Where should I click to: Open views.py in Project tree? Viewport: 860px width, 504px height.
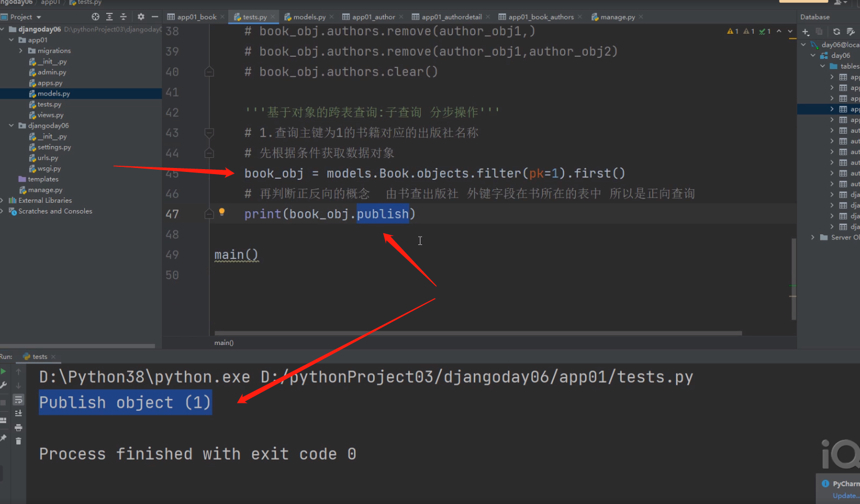tap(51, 115)
